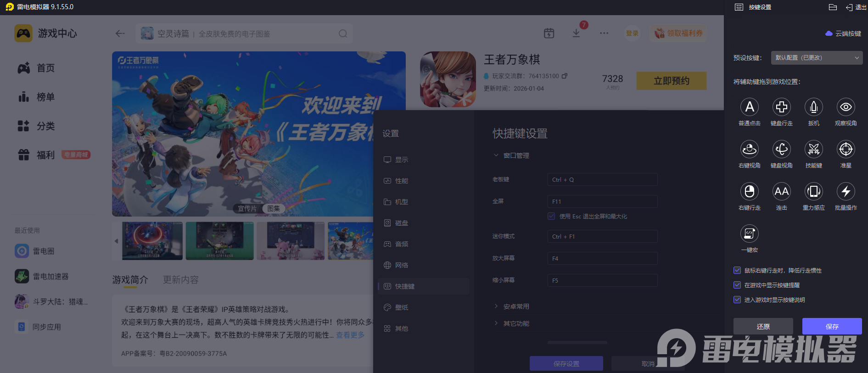Select the 重力感应 gravity sensor icon
Viewport: 868px width, 373px height.
814,191
